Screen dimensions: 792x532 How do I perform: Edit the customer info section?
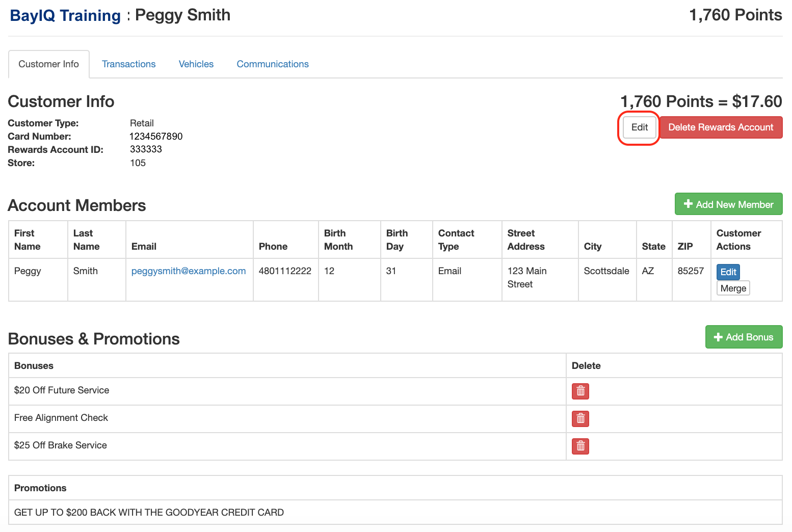640,127
